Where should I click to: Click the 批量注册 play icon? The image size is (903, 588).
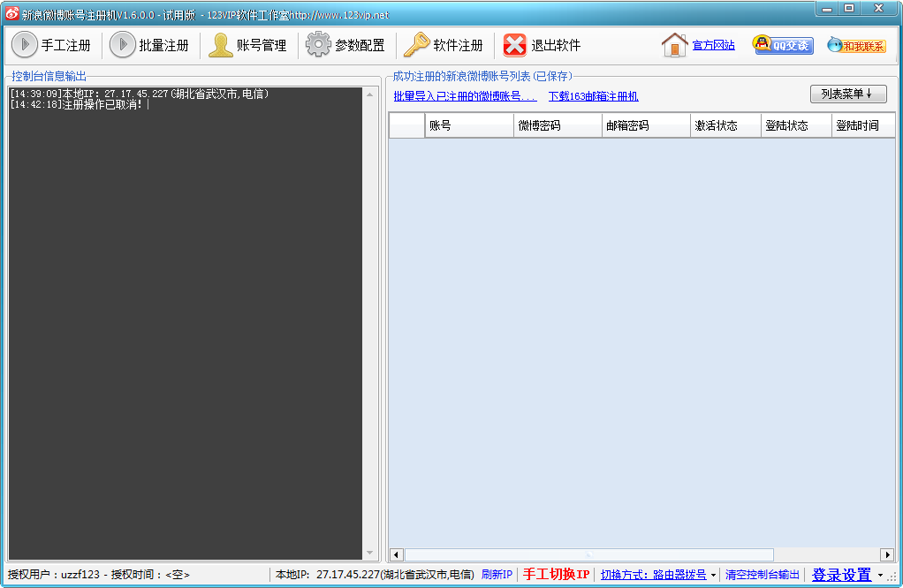(x=123, y=45)
